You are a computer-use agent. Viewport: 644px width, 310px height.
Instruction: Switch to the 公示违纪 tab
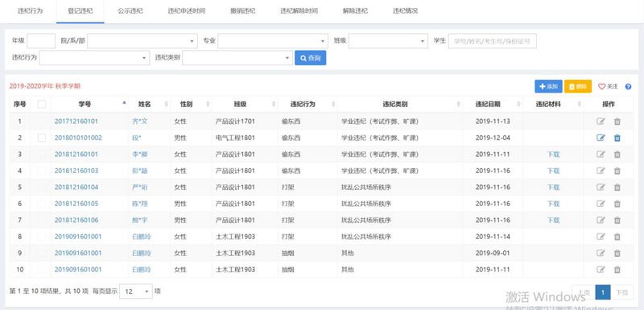130,11
